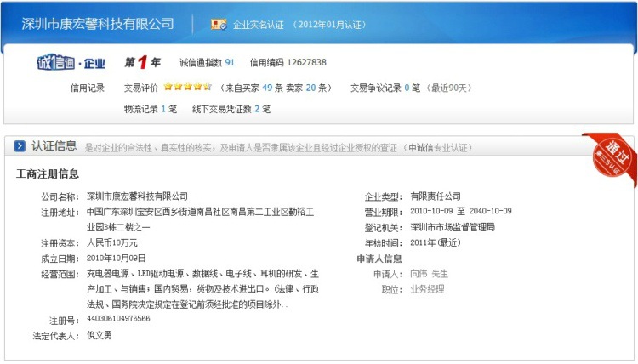Click the 线下交易凭证数 count 2

coord(257,109)
